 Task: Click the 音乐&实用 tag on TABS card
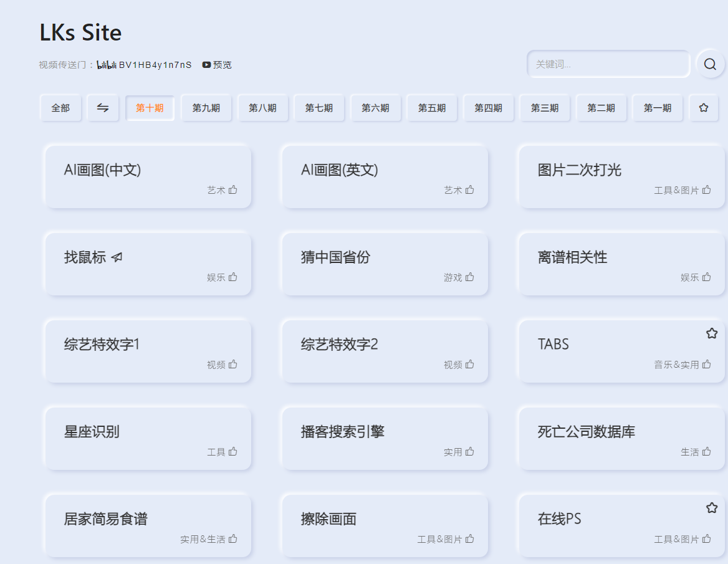click(x=676, y=365)
